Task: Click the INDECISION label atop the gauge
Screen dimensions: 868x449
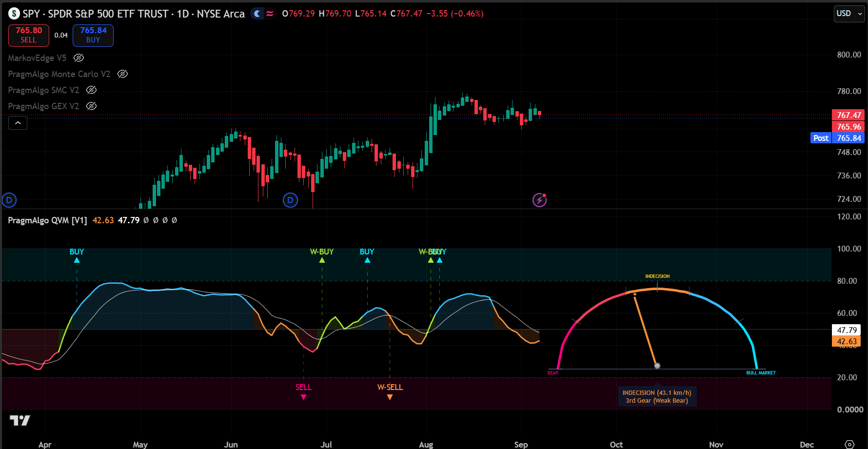Action: click(x=657, y=276)
